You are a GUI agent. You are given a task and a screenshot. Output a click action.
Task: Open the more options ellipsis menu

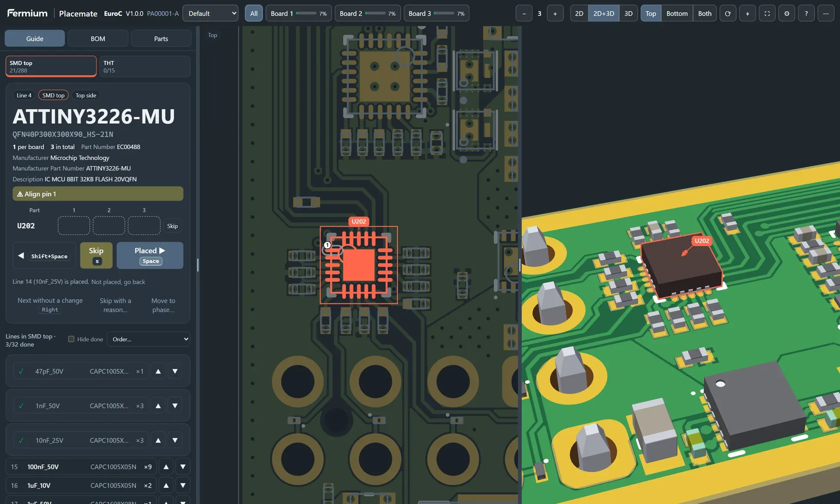(x=826, y=14)
